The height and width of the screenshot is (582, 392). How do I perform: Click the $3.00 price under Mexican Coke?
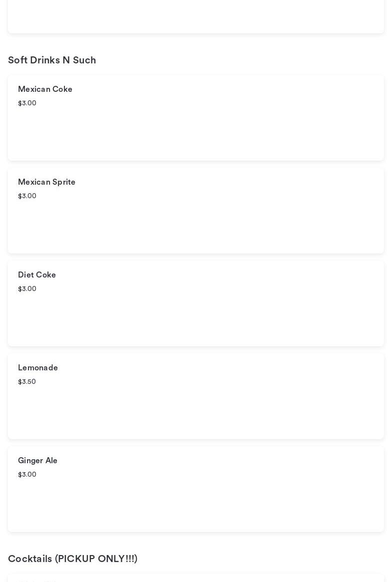(x=27, y=103)
